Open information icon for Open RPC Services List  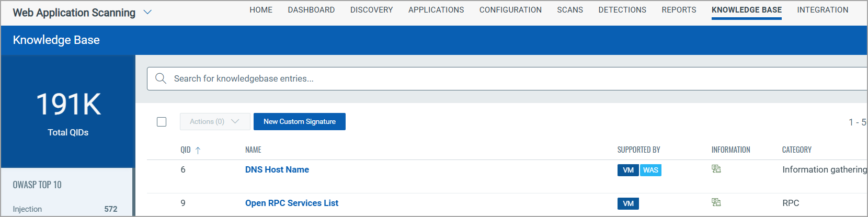pyautogui.click(x=716, y=202)
